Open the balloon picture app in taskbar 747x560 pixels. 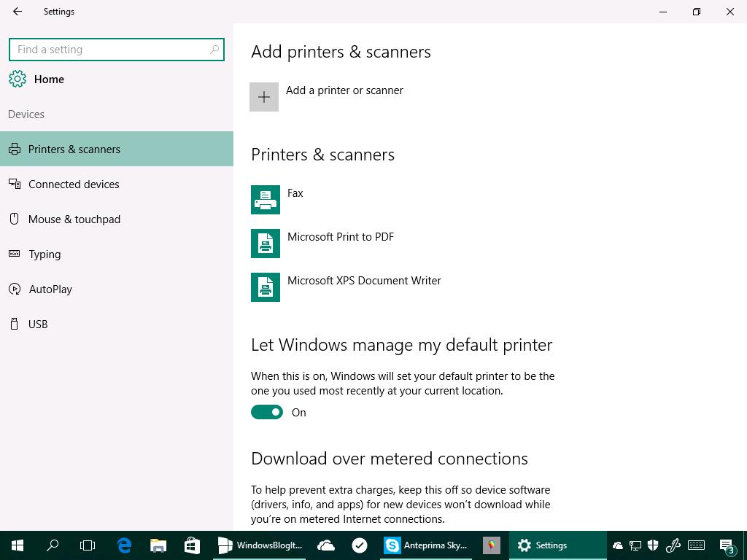(x=492, y=545)
